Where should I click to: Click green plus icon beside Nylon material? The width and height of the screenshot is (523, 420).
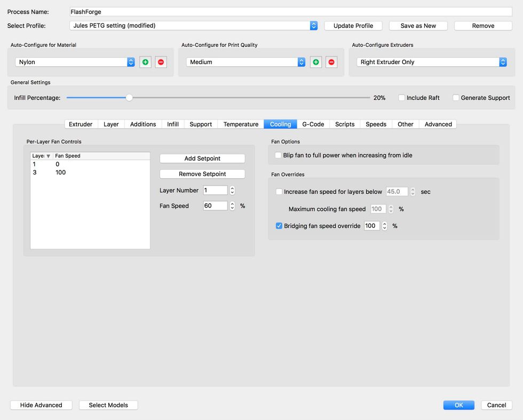145,62
